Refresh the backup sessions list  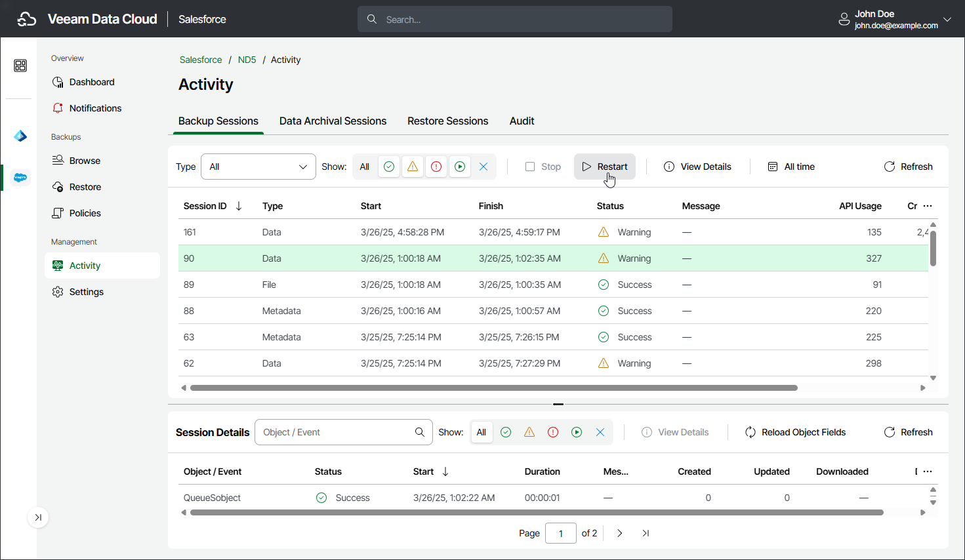pos(908,167)
